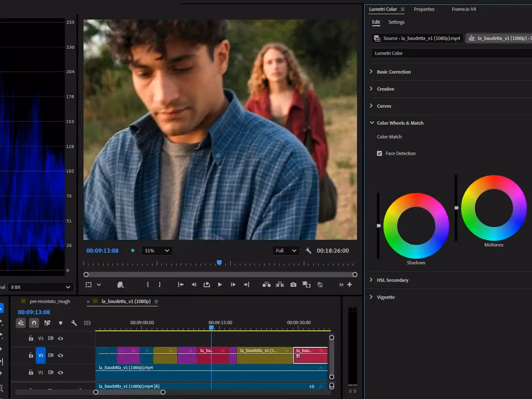Screen dimensions: 532x399
Task: Open the 8 Bit scope dropdown
Action: tap(40, 287)
